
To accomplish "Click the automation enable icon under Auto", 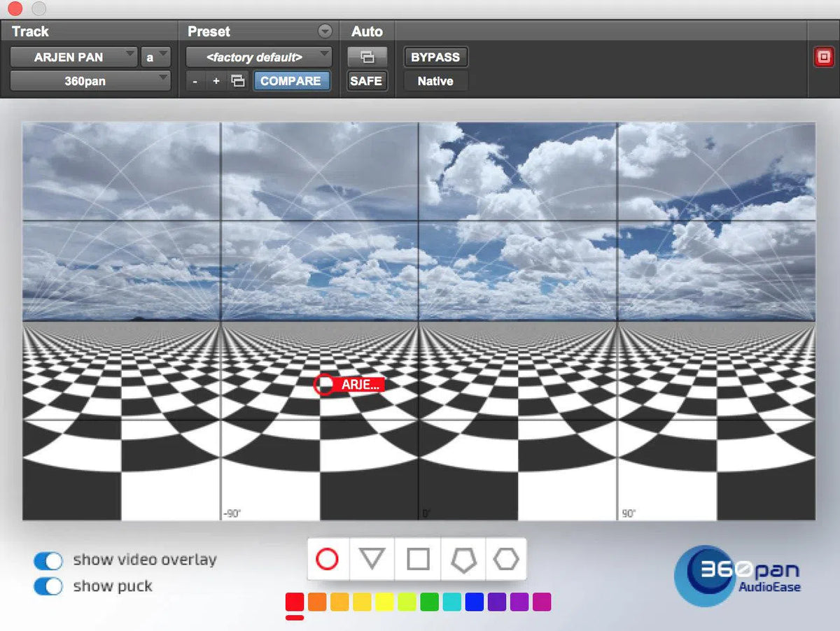I will pos(367,57).
